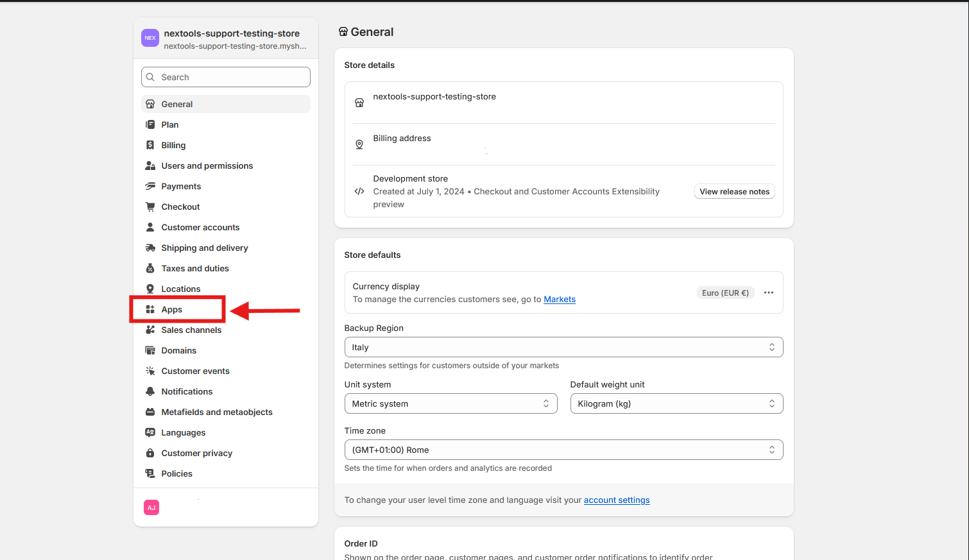The width and height of the screenshot is (969, 560).
Task: Open the Unit system dropdown
Action: click(450, 403)
